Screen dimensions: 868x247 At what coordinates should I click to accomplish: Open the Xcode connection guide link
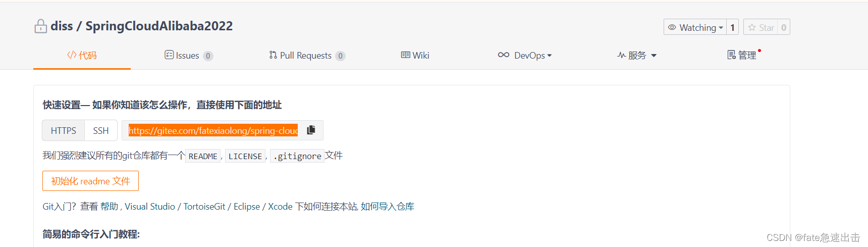coord(280,206)
